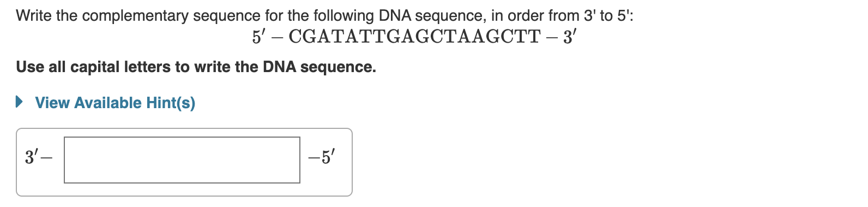Click 'from 3' to 5'' in the question text
The width and height of the screenshot is (868, 207).
point(592,16)
